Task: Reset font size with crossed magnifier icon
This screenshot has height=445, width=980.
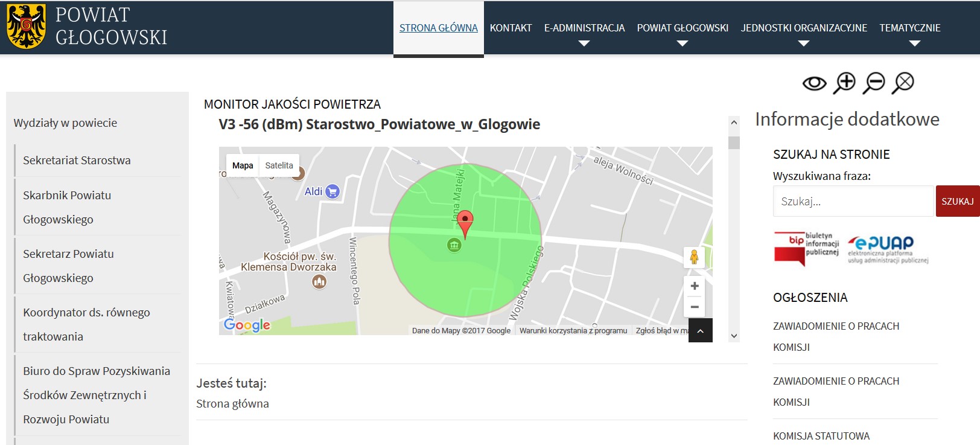Action: 903,83
